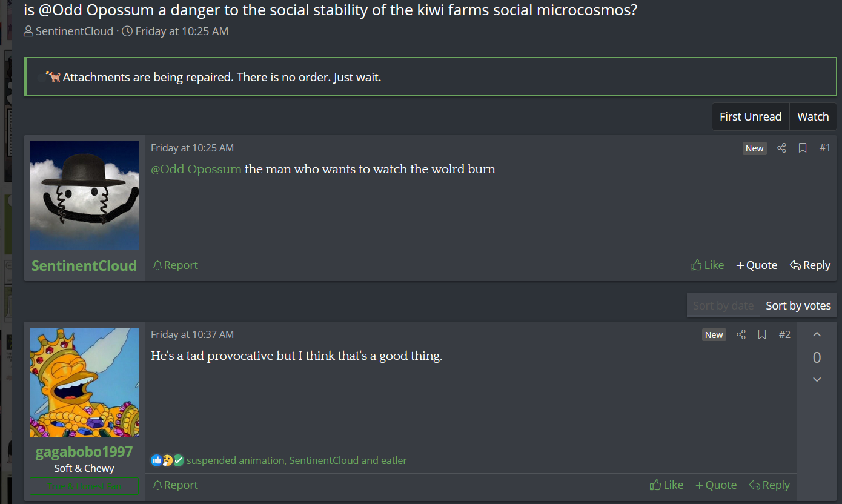
Task: Open post permalink #2
Action: 784,335
